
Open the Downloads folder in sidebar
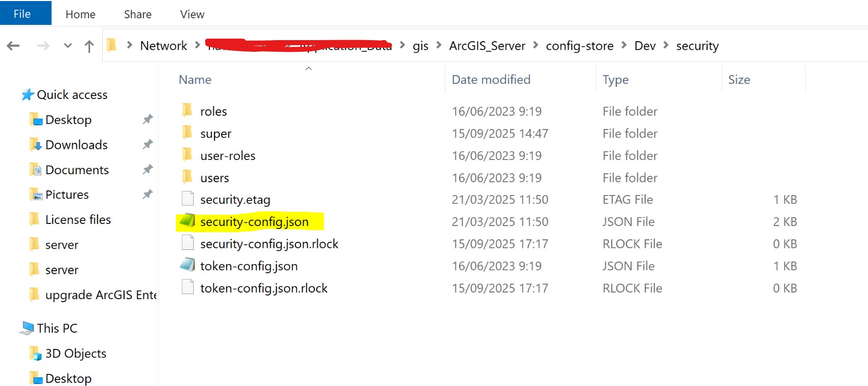76,144
